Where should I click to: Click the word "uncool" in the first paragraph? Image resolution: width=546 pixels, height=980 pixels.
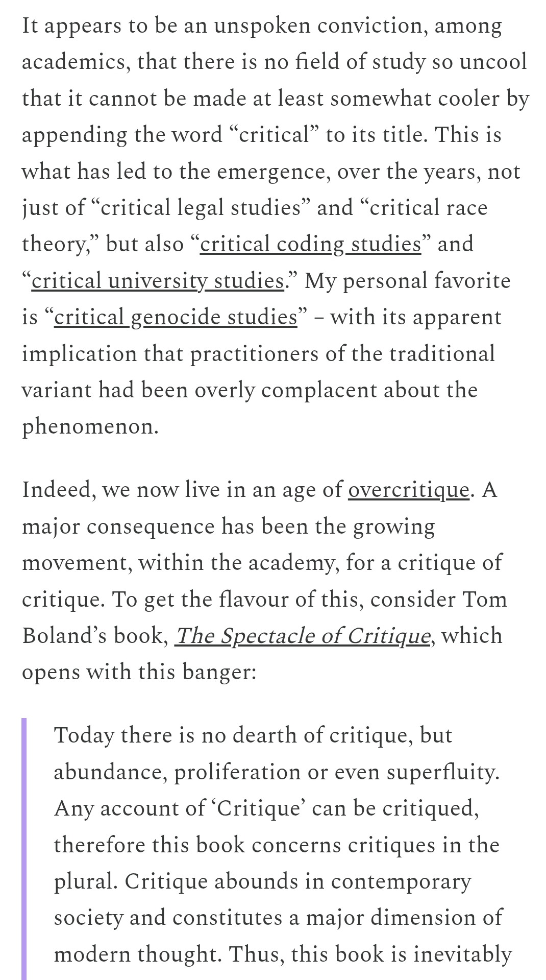click(493, 62)
